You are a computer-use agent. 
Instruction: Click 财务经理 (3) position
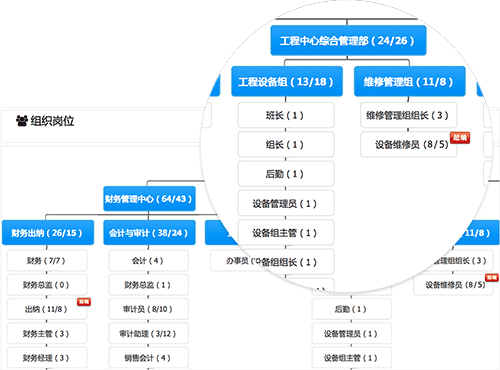pos(47,358)
